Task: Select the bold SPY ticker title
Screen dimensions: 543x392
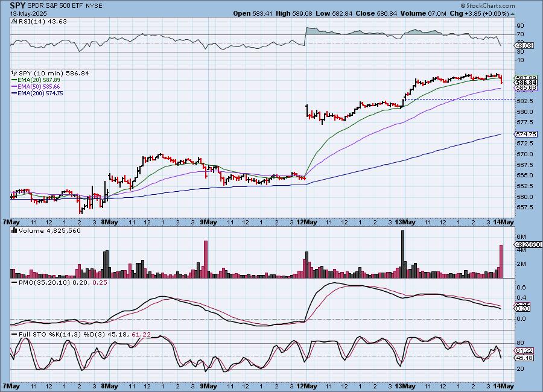Action: click(x=17, y=5)
